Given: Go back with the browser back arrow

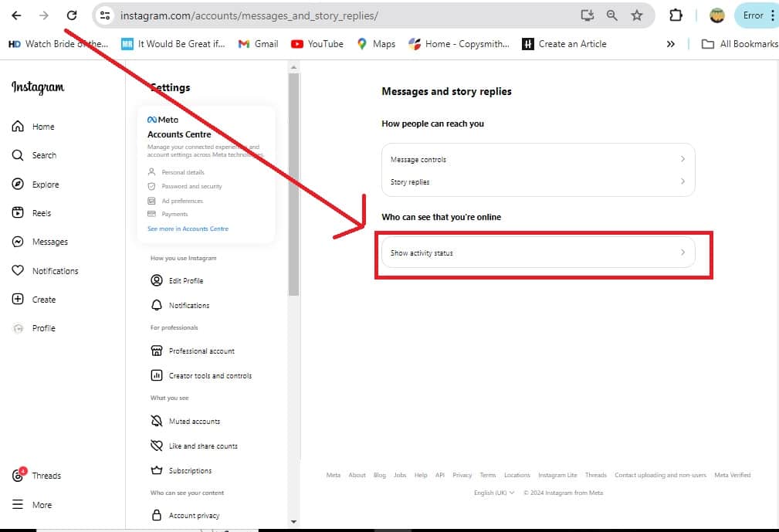Looking at the screenshot, I should click(x=16, y=15).
